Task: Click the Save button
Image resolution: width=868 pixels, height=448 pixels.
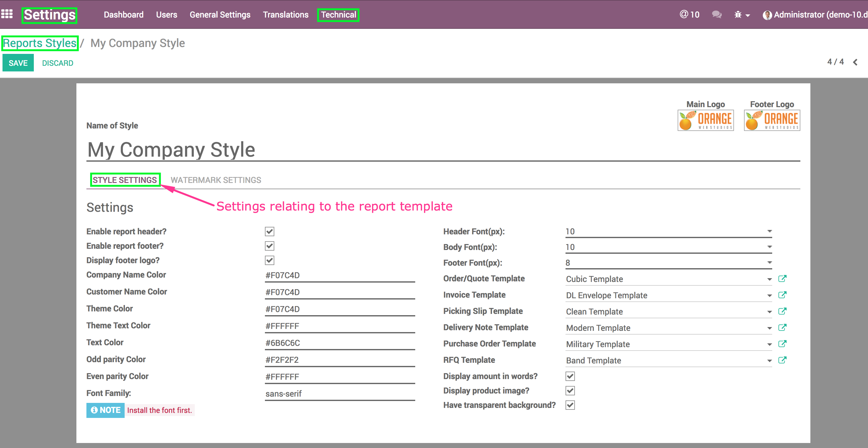Action: coord(18,63)
